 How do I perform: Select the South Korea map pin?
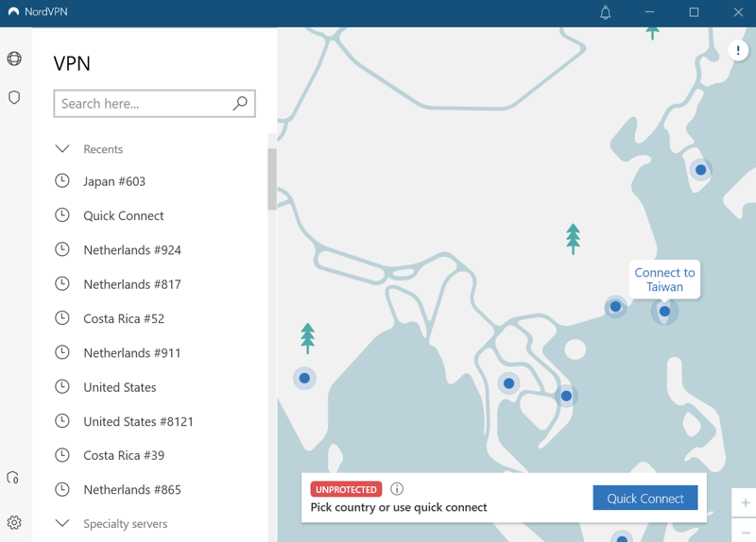700,170
